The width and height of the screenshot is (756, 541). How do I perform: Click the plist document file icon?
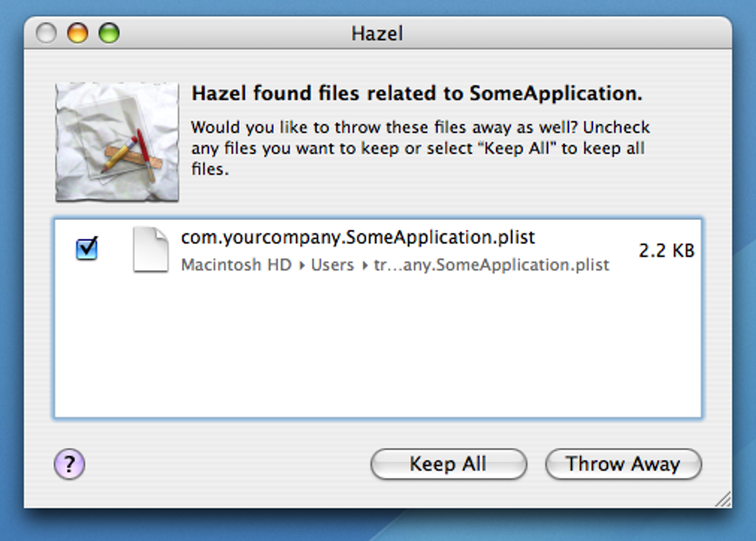pos(150,250)
